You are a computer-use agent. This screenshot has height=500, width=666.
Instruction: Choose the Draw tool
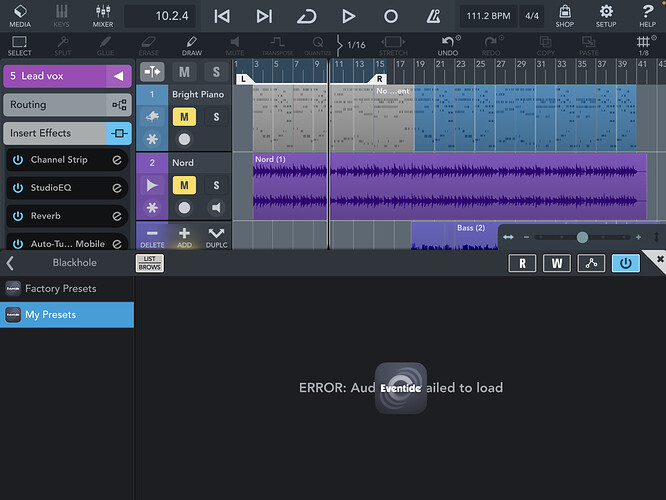coord(192,45)
